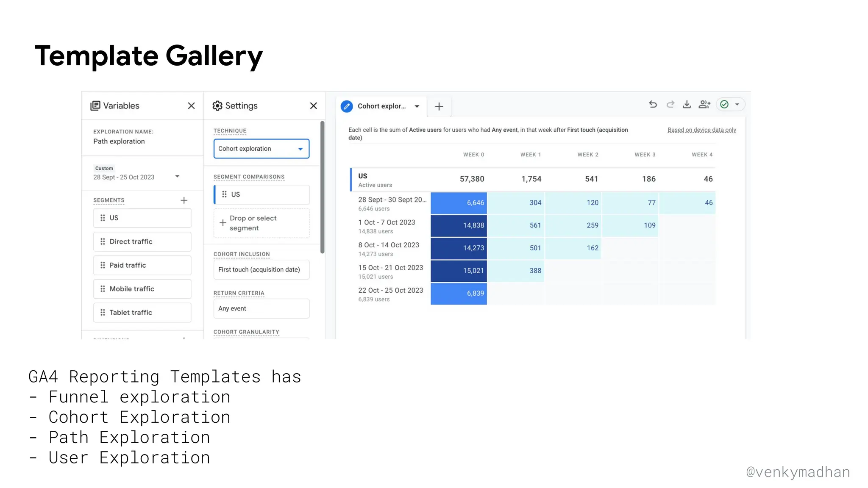868x488 pixels.
Task: Open the Technique dropdown Cohort exploration
Action: click(x=262, y=149)
